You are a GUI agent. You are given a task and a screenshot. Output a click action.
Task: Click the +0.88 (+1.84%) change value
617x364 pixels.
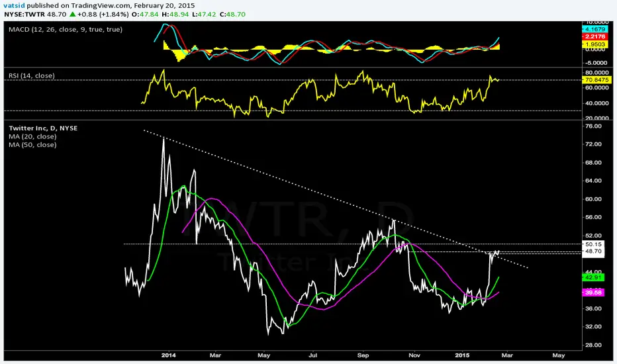click(x=103, y=14)
